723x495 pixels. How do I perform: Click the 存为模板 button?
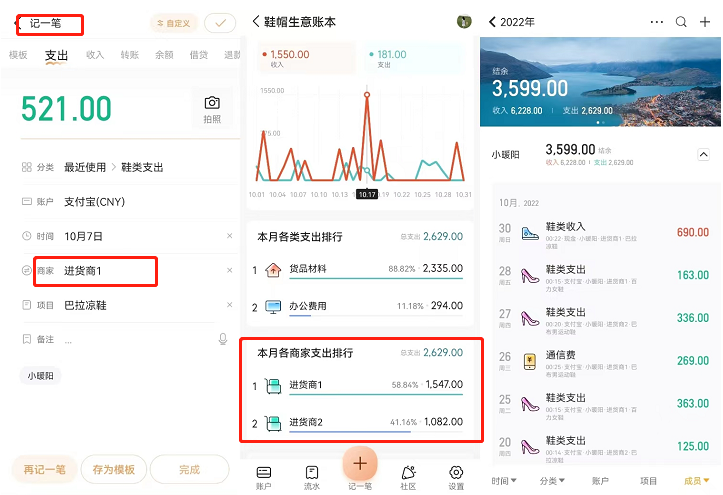pos(114,468)
